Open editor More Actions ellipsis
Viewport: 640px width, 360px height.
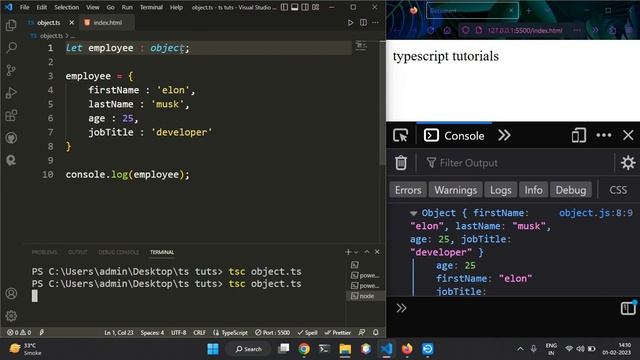click(x=375, y=22)
